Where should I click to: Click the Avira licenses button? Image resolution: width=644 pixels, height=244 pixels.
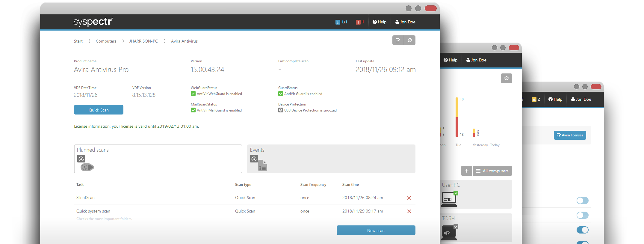pyautogui.click(x=570, y=135)
